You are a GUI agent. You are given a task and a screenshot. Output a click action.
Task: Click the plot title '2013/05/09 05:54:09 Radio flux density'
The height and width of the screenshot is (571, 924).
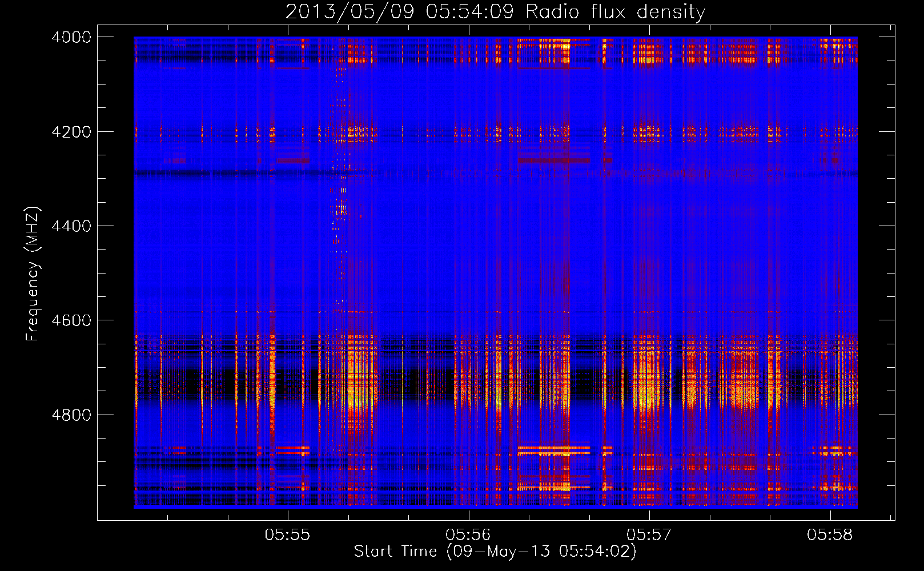(495, 11)
